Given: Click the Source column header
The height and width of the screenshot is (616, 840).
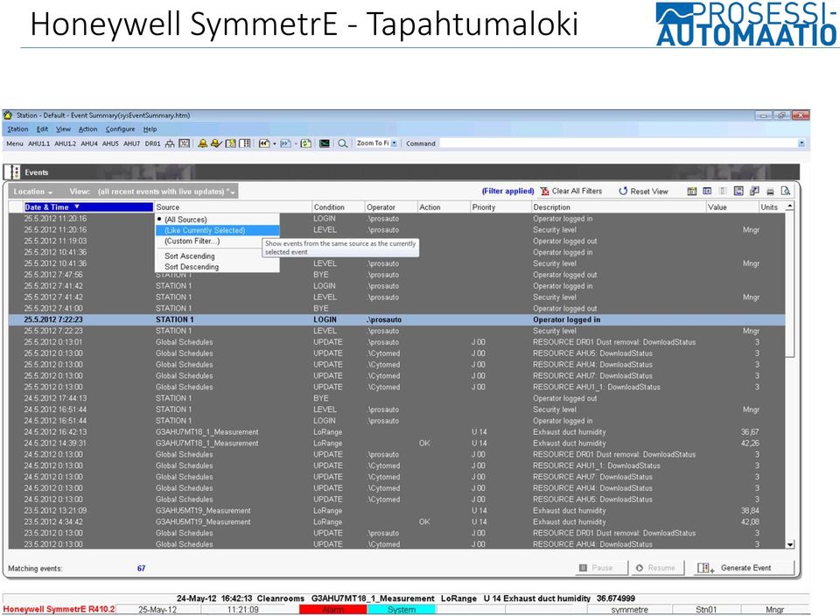Looking at the screenshot, I should coord(233,207).
